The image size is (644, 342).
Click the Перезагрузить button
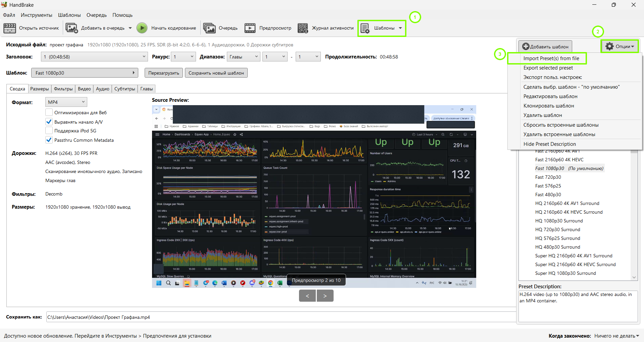tap(164, 73)
